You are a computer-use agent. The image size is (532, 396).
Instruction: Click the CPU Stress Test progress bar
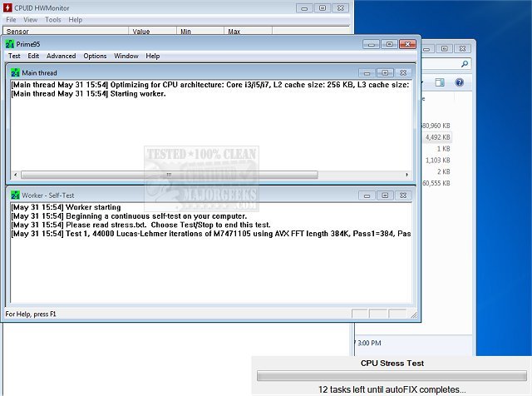(x=392, y=376)
